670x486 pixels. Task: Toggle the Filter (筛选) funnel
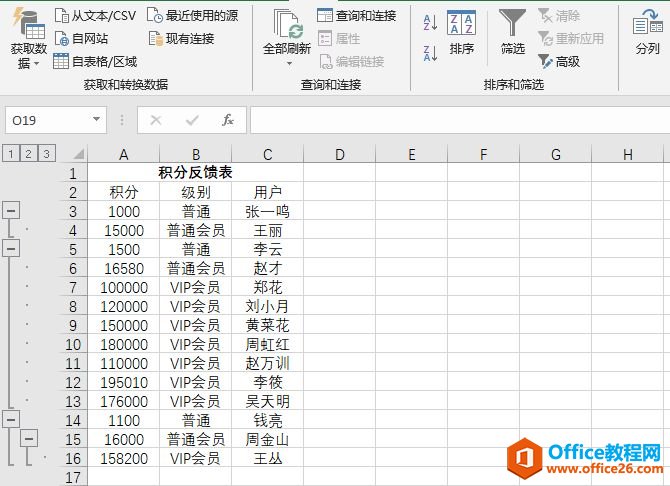click(x=512, y=32)
